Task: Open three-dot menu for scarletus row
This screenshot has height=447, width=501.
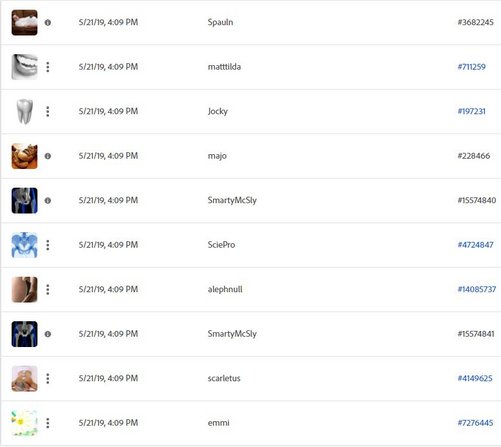Action: point(48,378)
